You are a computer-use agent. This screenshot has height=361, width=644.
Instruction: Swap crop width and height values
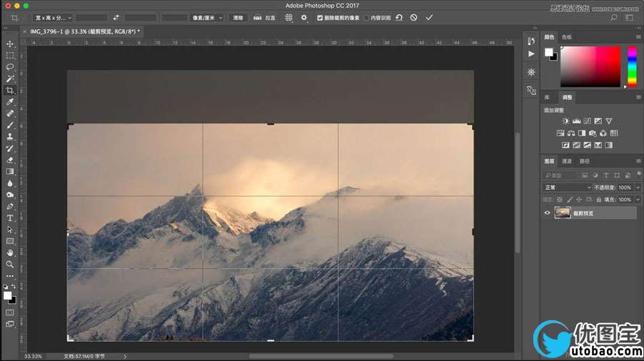click(x=116, y=18)
